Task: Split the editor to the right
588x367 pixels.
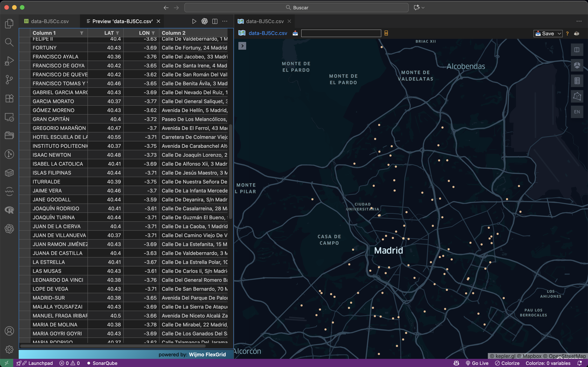Action: pyautogui.click(x=215, y=21)
